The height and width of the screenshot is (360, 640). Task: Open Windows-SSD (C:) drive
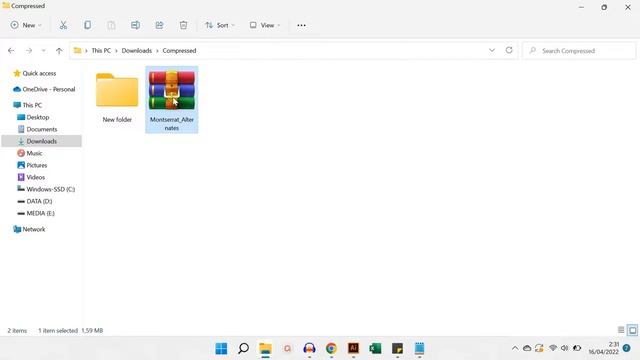(50, 189)
